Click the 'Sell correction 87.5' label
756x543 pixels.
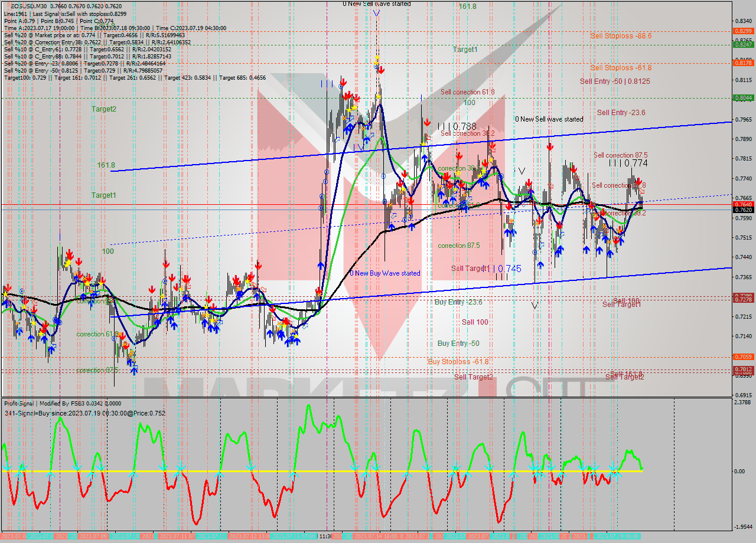(x=620, y=155)
